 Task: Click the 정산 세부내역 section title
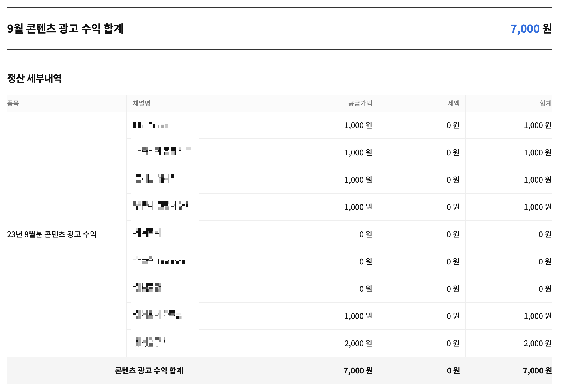[34, 79]
